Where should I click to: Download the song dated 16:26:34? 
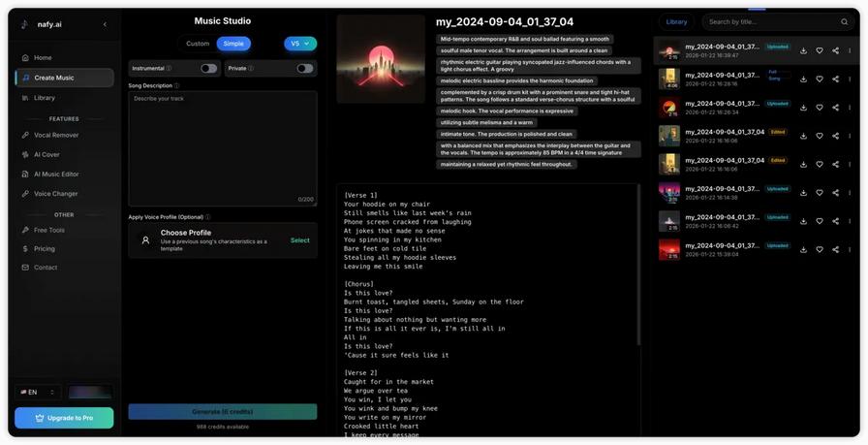(803, 108)
